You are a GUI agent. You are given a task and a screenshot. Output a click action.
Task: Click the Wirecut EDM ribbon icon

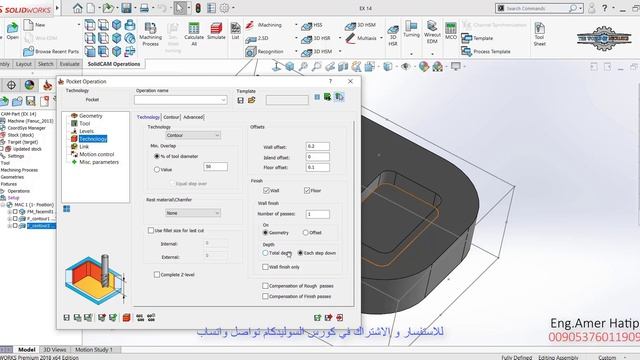(x=432, y=32)
